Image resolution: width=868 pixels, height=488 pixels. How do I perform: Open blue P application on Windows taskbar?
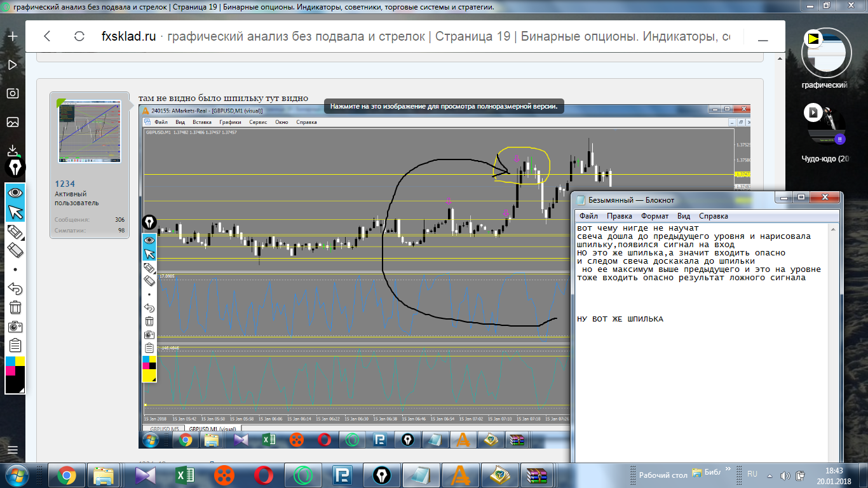click(x=342, y=475)
